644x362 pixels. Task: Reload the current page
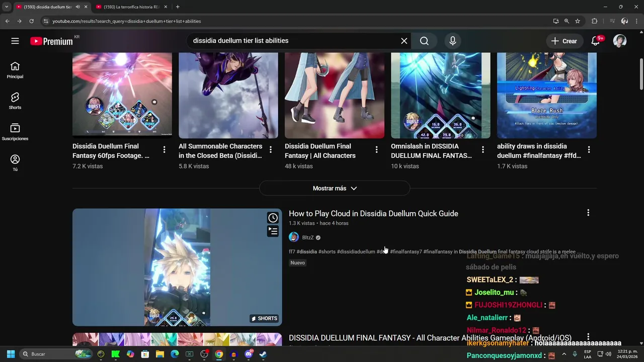click(31, 21)
